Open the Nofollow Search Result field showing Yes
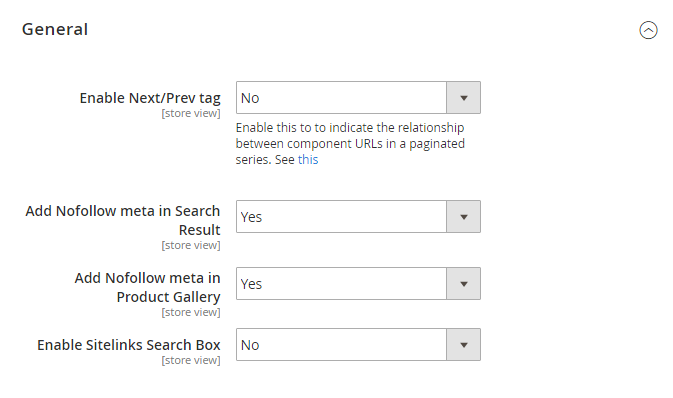 358,217
